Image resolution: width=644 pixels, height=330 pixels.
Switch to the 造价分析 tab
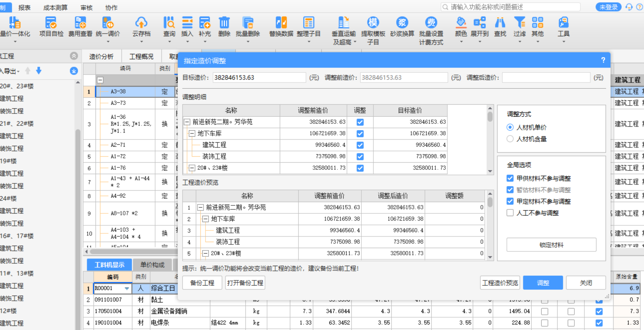coord(101,57)
